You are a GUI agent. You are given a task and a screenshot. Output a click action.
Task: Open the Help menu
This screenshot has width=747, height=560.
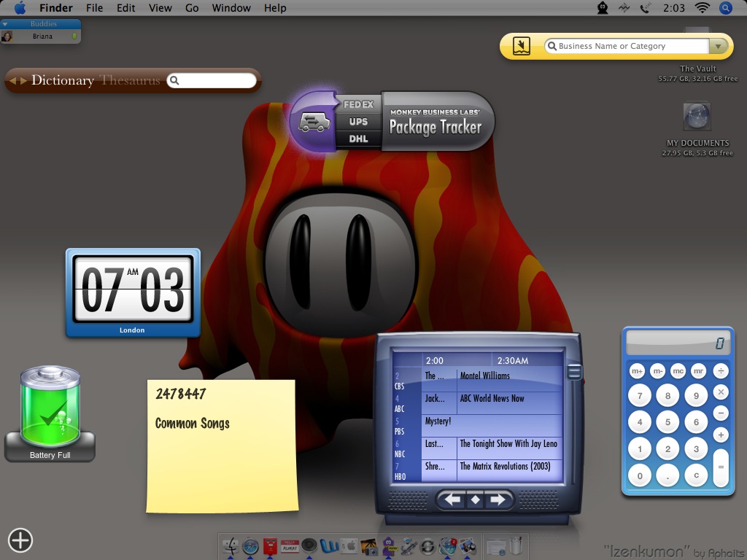(x=275, y=8)
